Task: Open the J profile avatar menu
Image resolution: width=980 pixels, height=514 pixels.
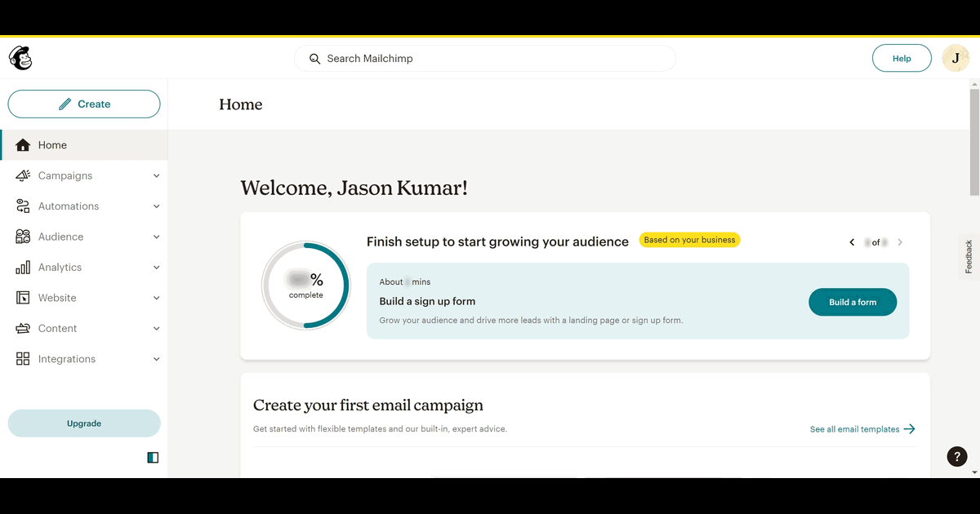Action: (955, 58)
